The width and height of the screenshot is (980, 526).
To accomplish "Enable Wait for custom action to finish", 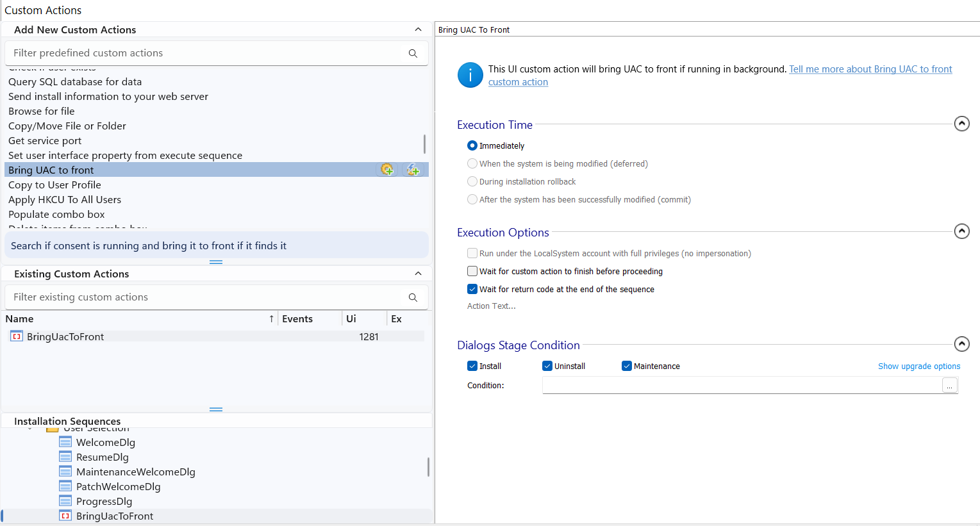I will (x=472, y=271).
